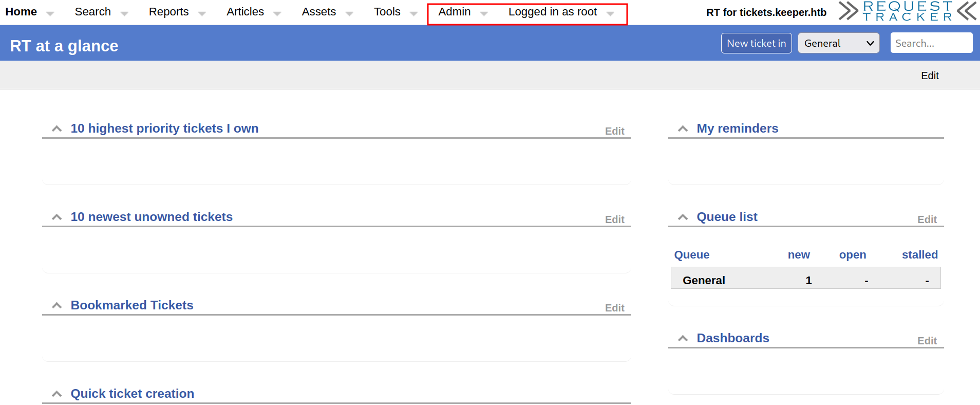This screenshot has width=980, height=405.
Task: Collapse 10 newest unowned tickets section
Action: click(57, 217)
